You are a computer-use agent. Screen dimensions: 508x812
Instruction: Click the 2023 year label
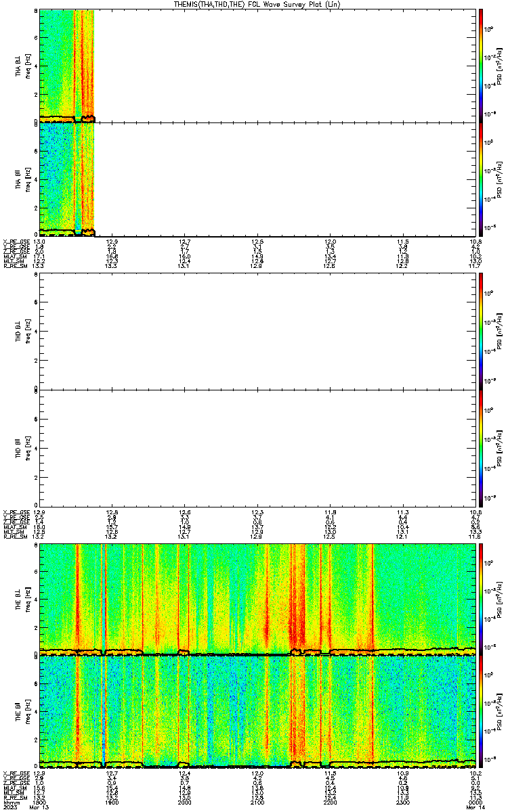click(x=9, y=807)
